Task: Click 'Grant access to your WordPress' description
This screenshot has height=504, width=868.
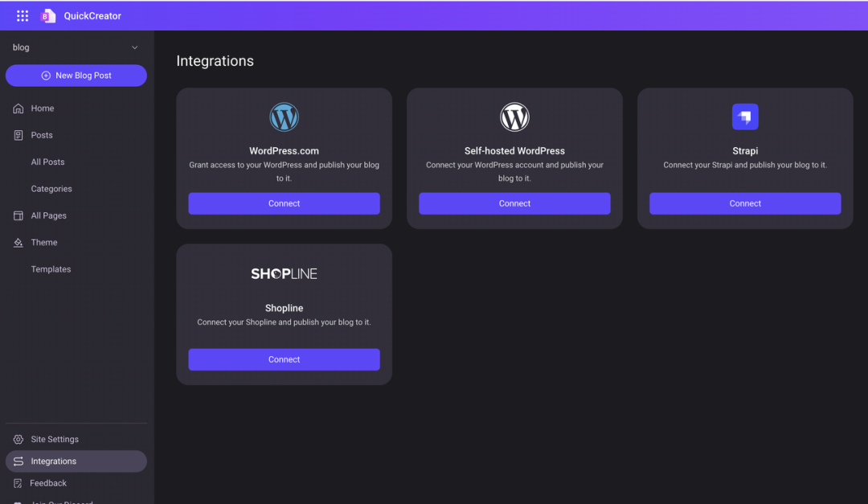Action: 284,172
